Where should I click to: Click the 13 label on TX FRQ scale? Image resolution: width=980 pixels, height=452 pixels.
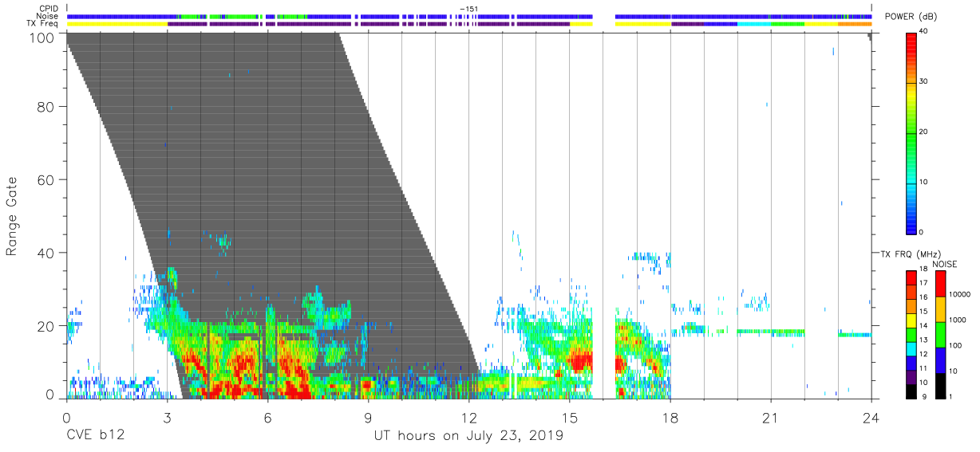[924, 340]
